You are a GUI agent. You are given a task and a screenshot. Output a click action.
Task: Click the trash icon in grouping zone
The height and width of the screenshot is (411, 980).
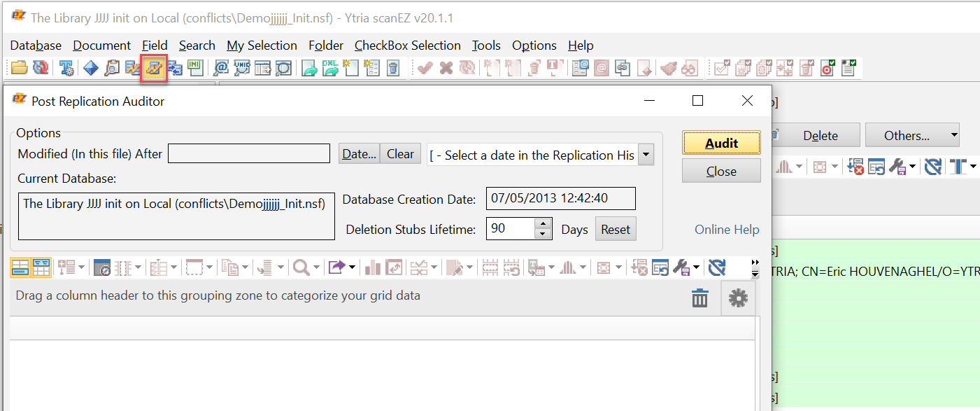[700, 299]
